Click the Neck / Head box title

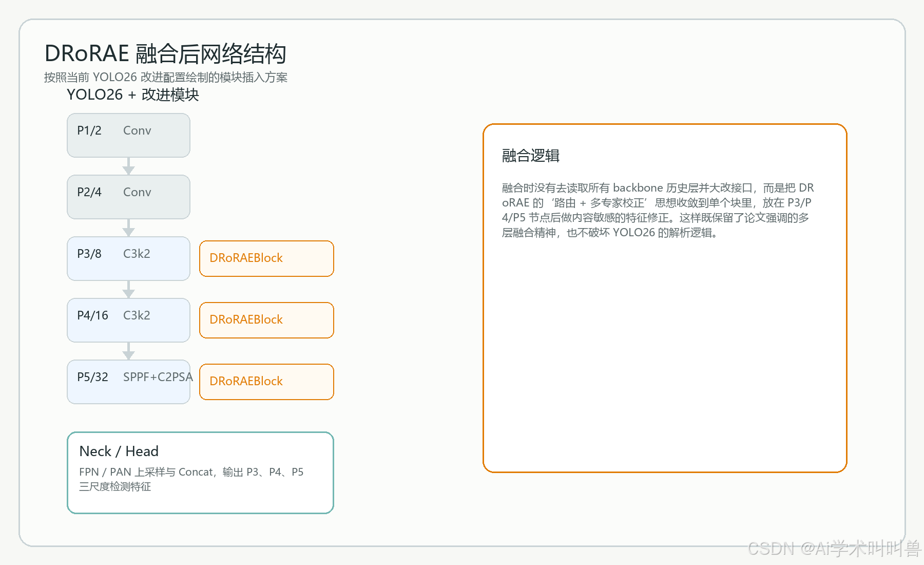(119, 451)
